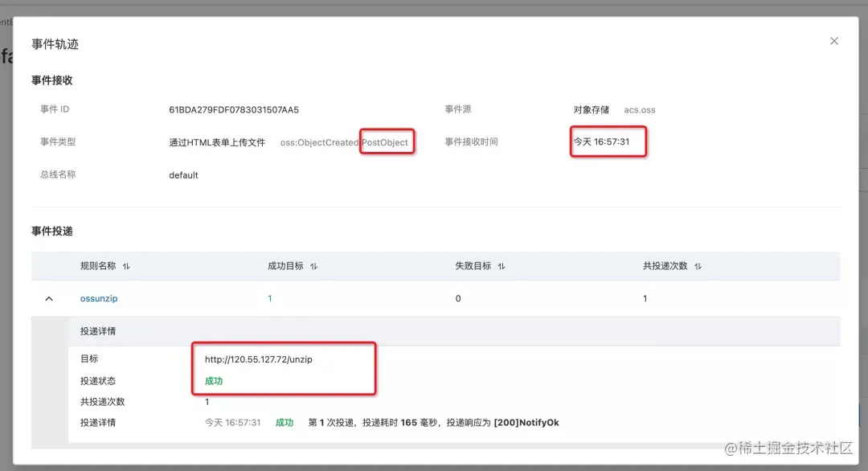Select target URL http://120.55.127.72/unzip
Screen dimensions: 868x471
[x=259, y=359]
